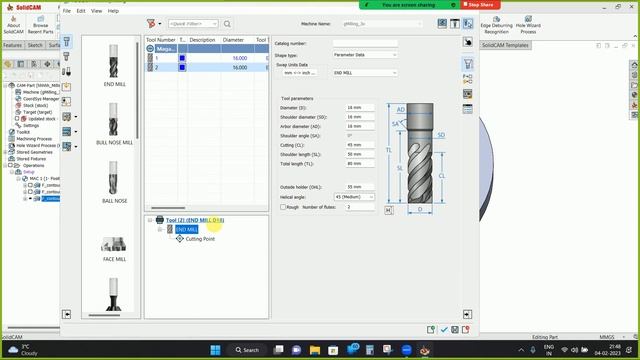Click blue color swatch of tool 2
This screenshot has width=640, height=360.
point(182,67)
